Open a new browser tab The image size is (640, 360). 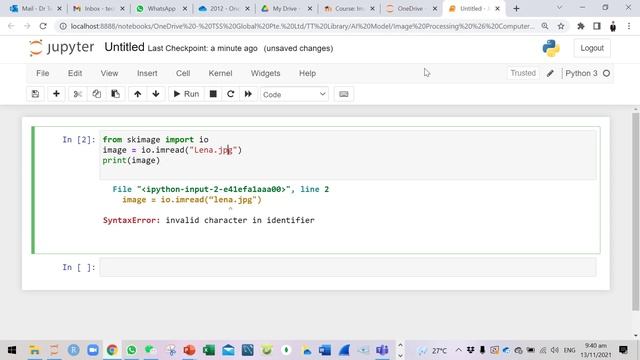click(x=516, y=9)
